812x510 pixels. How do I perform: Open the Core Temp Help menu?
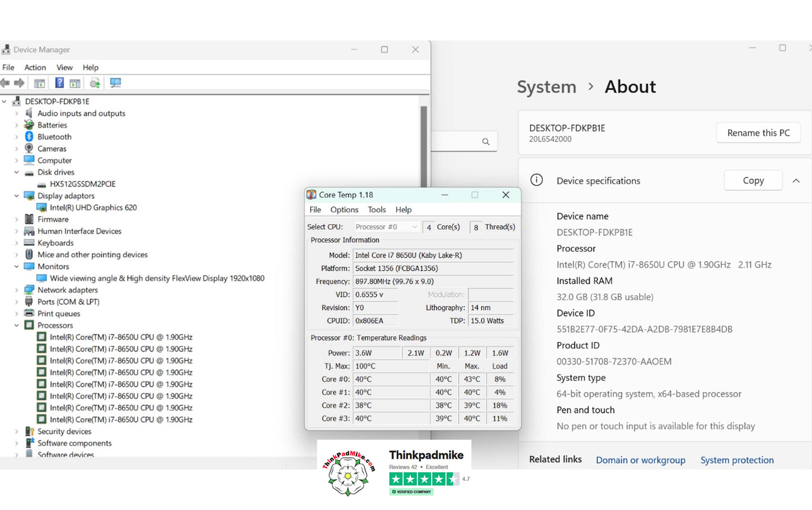pos(403,210)
